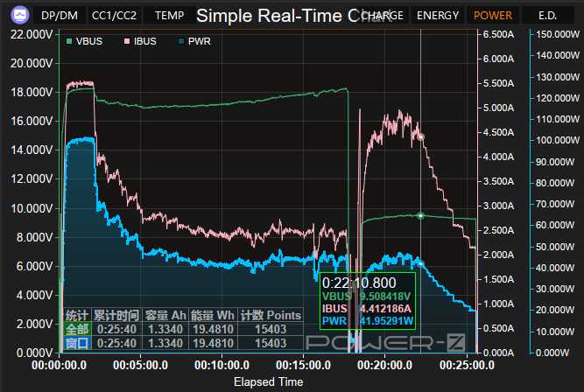Click the round purple app icon
The image size is (584, 392).
(20, 15)
